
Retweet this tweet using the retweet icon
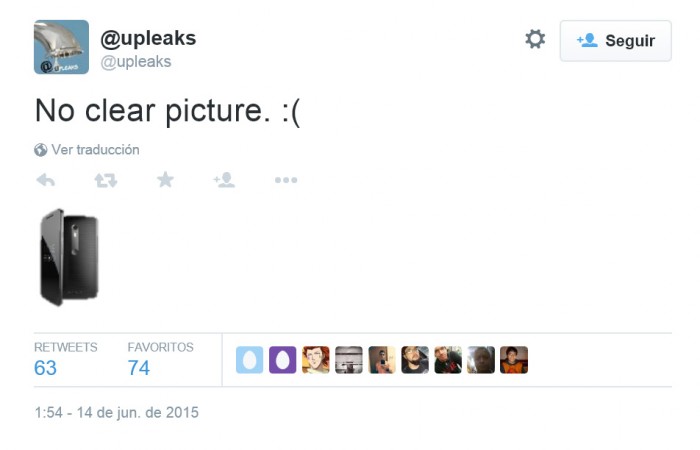(x=106, y=180)
